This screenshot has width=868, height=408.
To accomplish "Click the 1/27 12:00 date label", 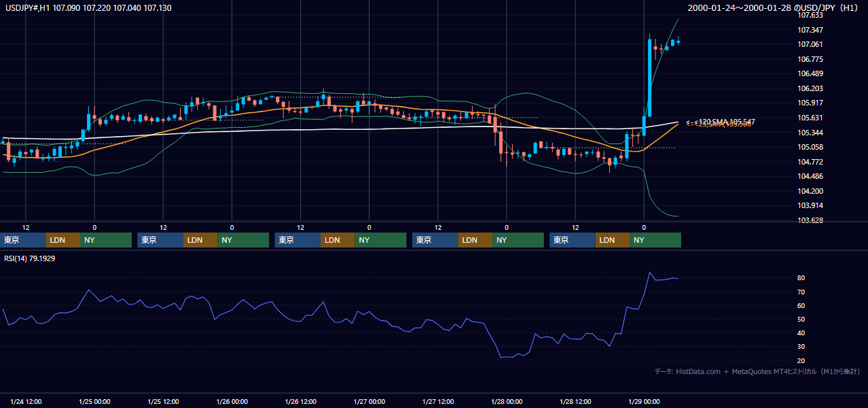I will click(438, 402).
